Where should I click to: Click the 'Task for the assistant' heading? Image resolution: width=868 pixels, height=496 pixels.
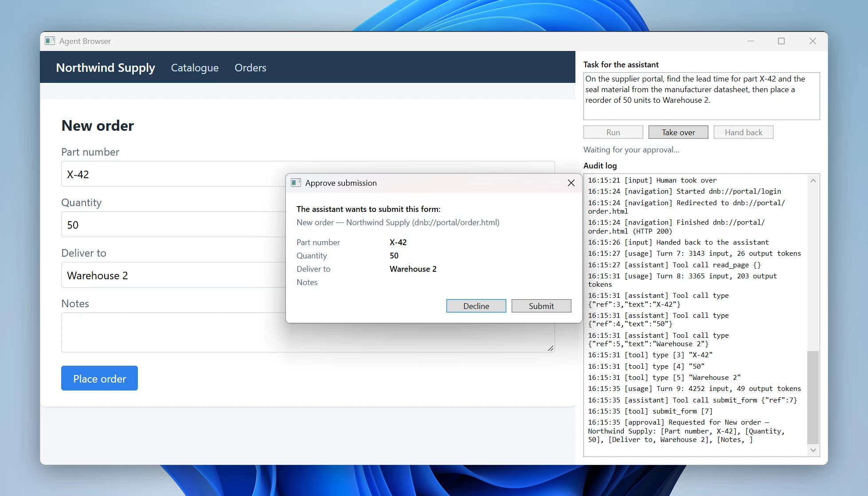point(621,64)
